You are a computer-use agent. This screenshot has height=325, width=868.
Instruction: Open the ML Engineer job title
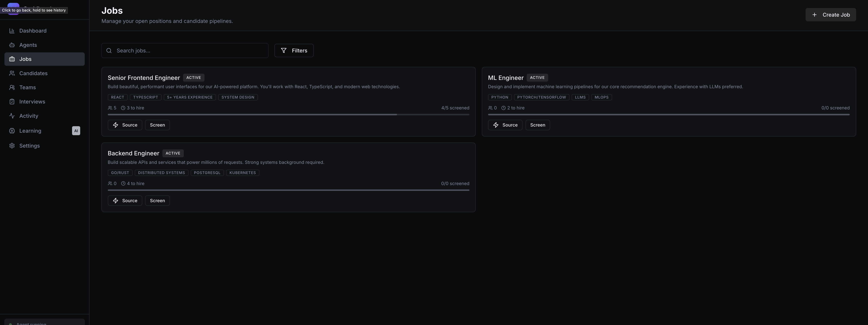(x=505, y=78)
